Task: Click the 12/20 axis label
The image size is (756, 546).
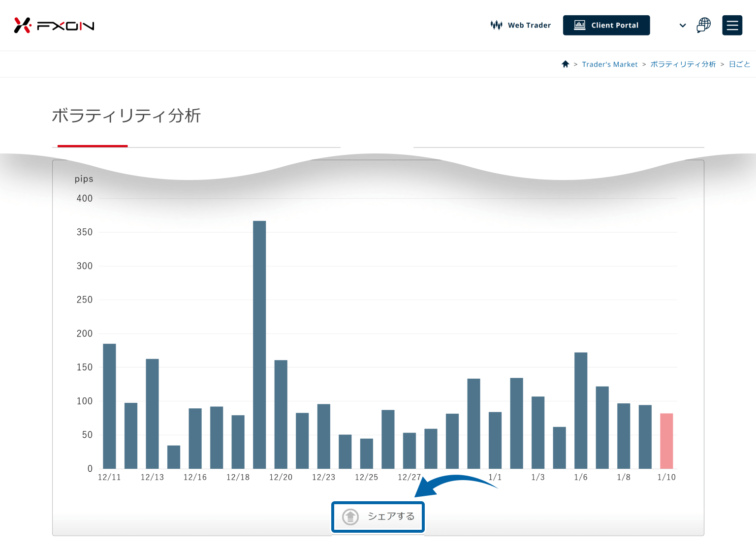Action: point(281,477)
